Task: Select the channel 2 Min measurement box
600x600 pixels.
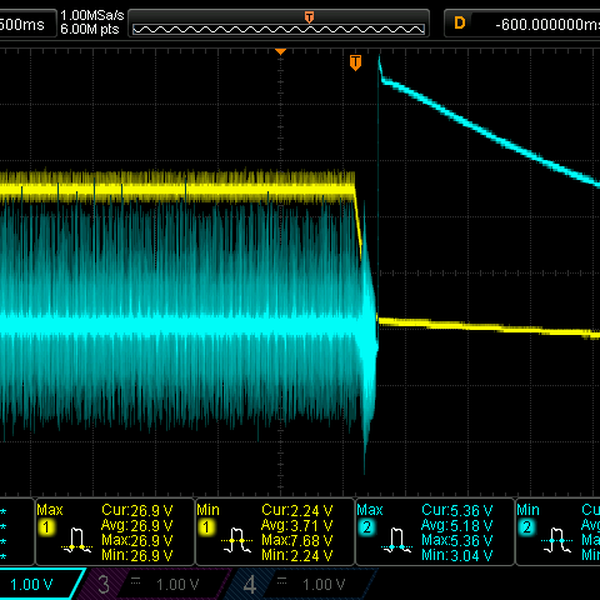Action: pos(558,532)
